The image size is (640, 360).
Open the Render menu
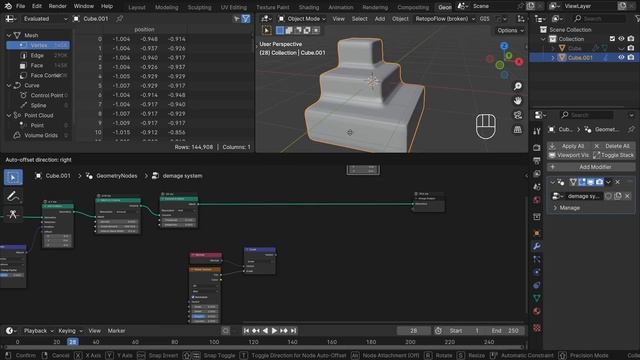tap(58, 6)
